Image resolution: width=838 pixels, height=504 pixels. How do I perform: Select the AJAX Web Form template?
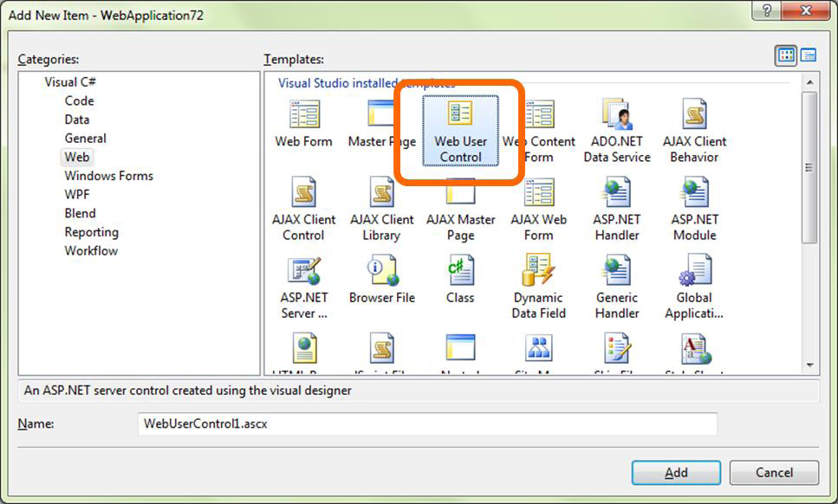[539, 210]
